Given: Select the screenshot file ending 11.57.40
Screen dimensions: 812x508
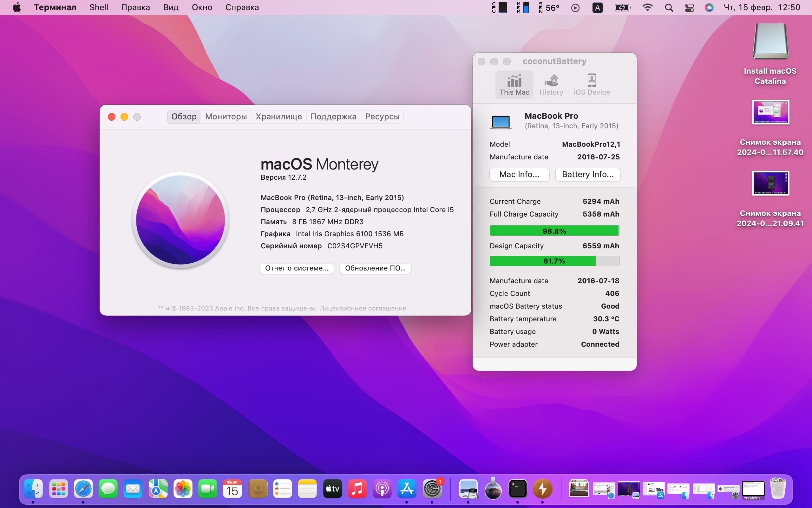Looking at the screenshot, I should (x=770, y=128).
